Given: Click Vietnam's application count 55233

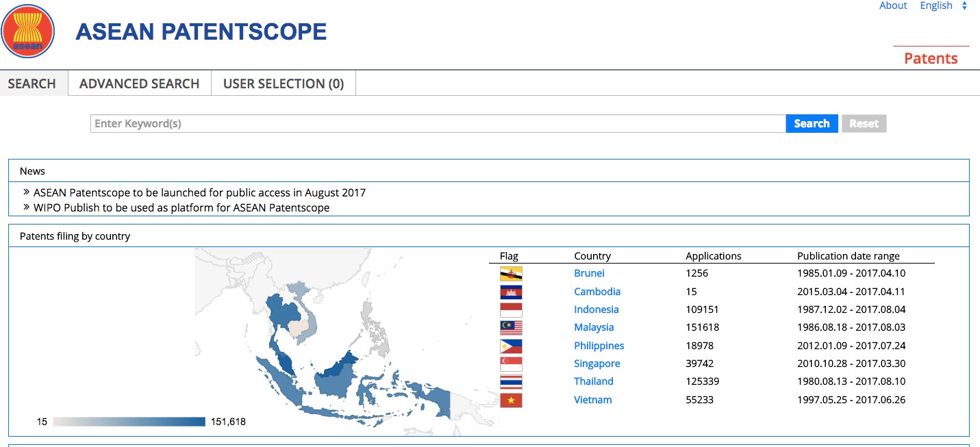Looking at the screenshot, I should pos(700,400).
